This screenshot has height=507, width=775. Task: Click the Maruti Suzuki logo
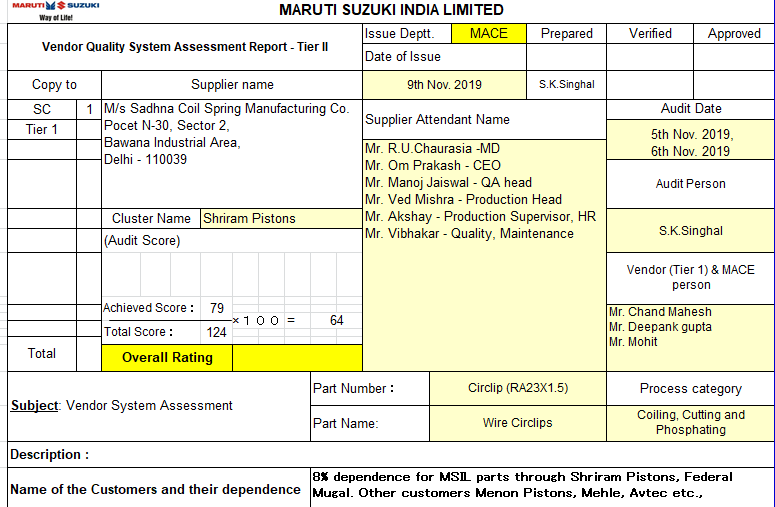56,10
